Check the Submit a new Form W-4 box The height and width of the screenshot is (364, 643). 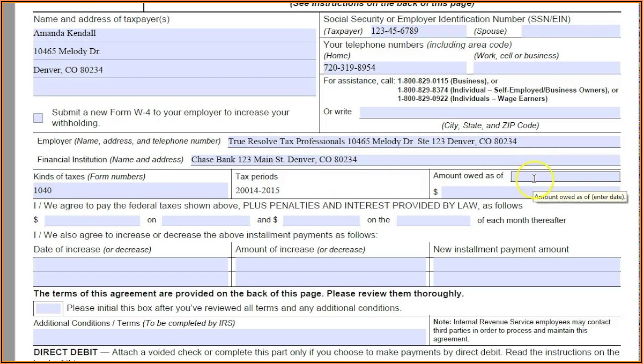[38, 117]
